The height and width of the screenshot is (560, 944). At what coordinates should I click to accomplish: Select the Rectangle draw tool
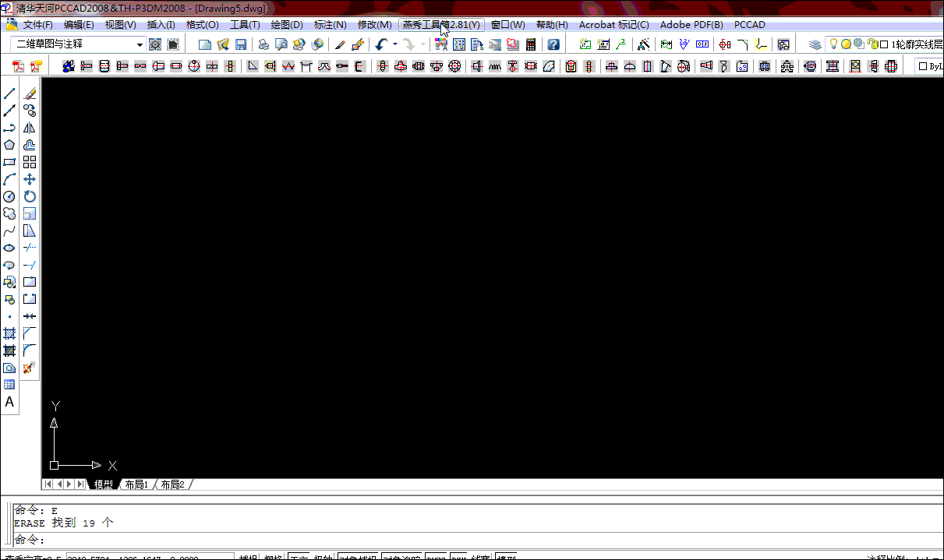[x=9, y=162]
